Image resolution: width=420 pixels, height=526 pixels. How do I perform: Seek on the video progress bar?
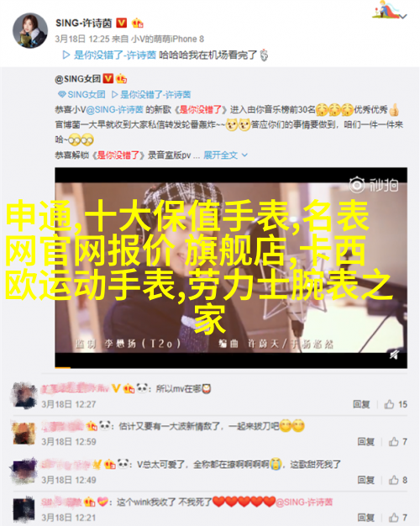point(231,367)
